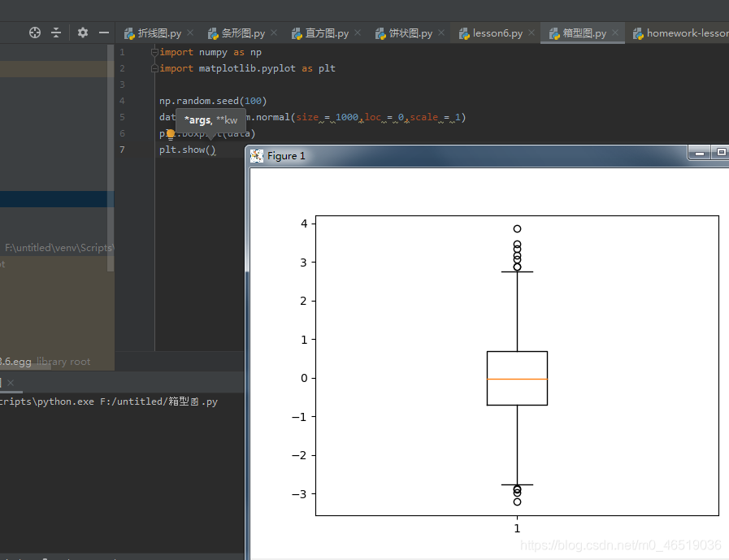Click the locate/scroll-from-source target icon
Viewport: 729px width, 560px height.
point(35,33)
